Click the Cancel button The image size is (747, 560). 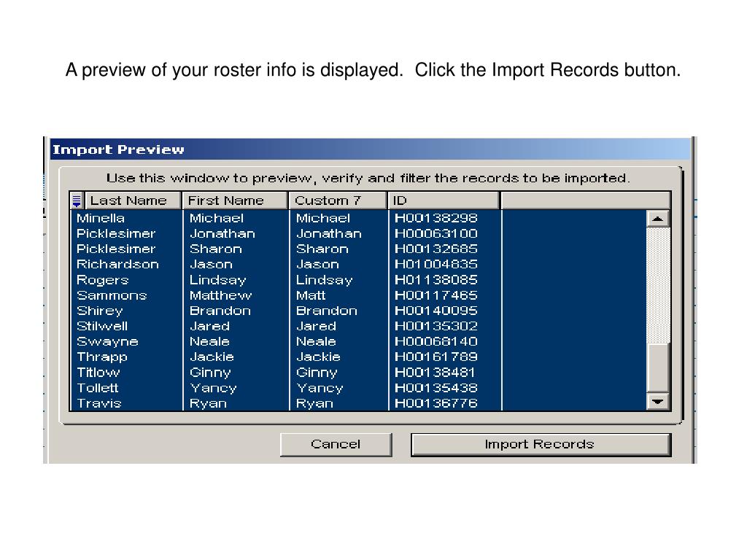tap(336, 444)
